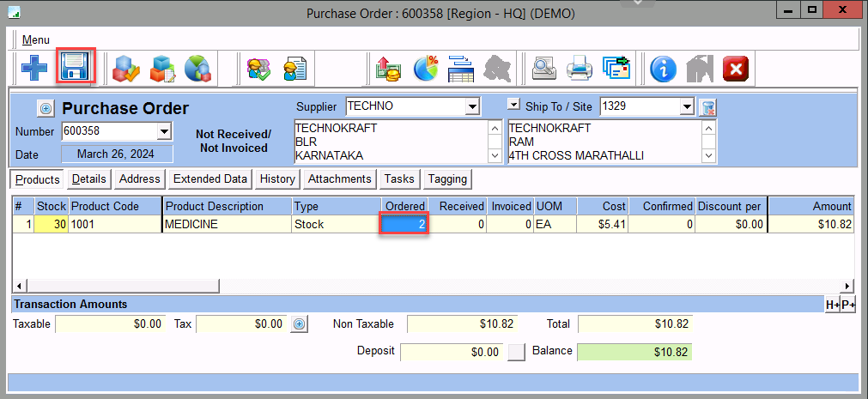Toggle the checkbox beside Deposit amount

click(x=515, y=352)
